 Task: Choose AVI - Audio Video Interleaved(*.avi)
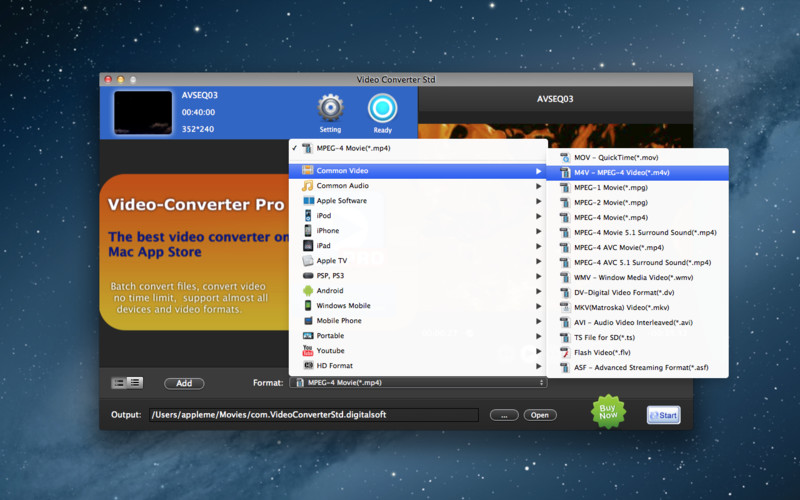pyautogui.click(x=637, y=322)
